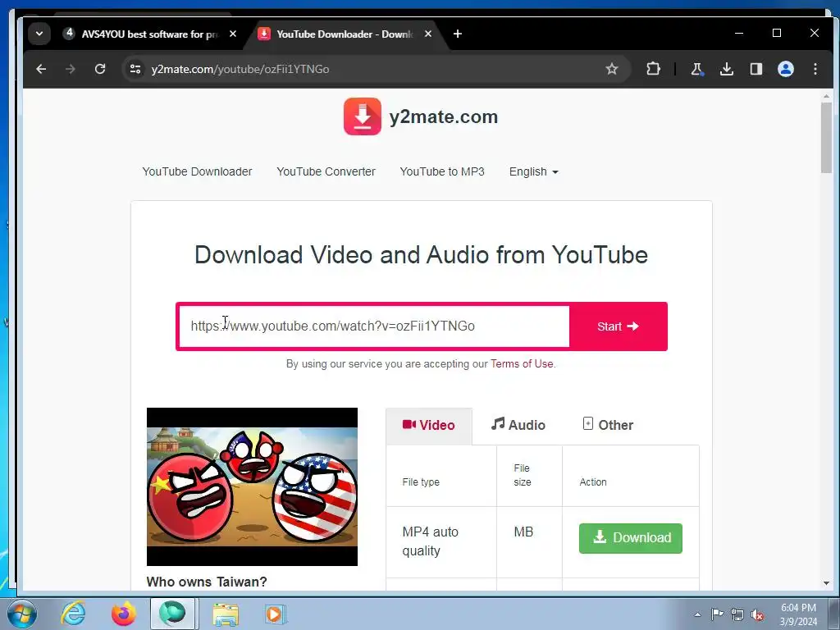Viewport: 840px width, 630px height.
Task: Click the y2mate.com site title
Action: pos(444,116)
